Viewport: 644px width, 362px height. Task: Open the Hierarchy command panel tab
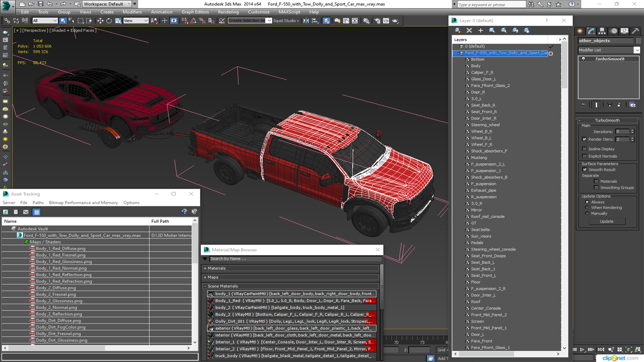[x=602, y=31]
